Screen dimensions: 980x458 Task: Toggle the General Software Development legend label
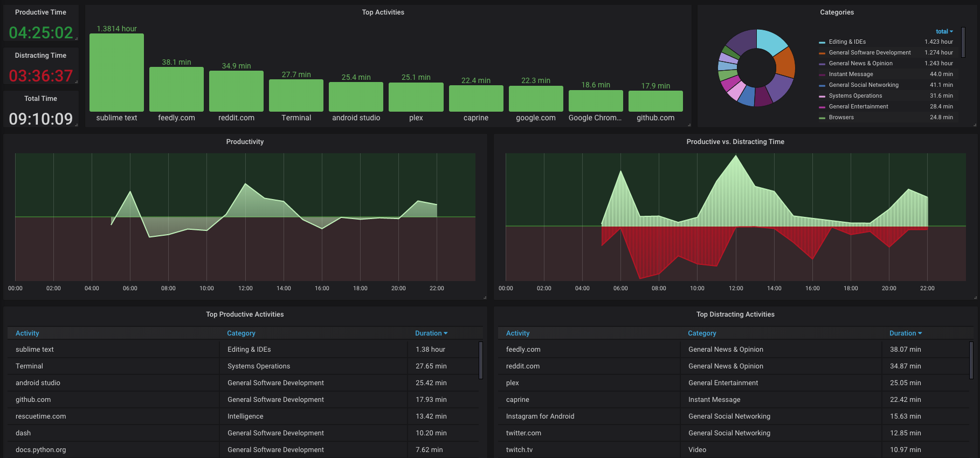tap(870, 52)
